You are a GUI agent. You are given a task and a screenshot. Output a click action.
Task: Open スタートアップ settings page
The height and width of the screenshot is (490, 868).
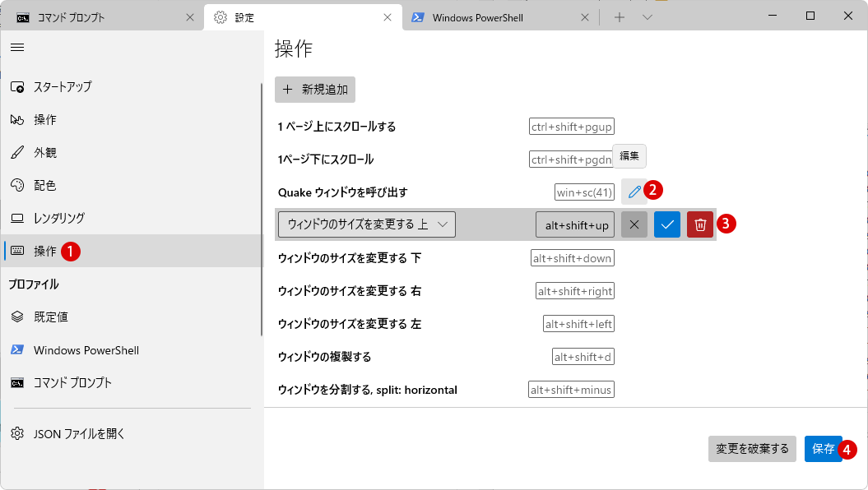(131, 87)
